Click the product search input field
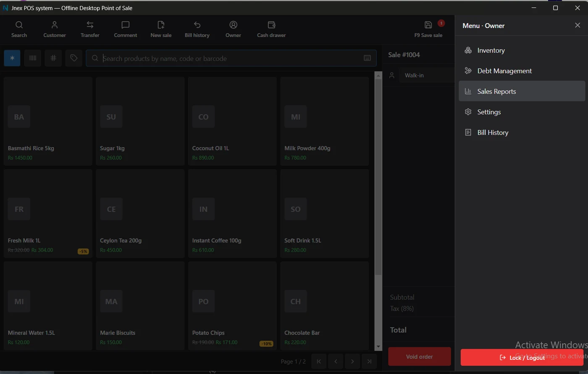Screen dimensions: 588x374 point(231,58)
